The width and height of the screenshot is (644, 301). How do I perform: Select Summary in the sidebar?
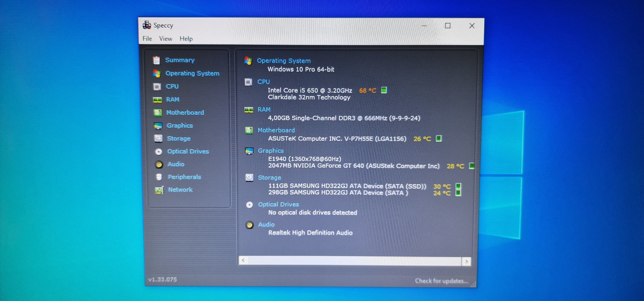[180, 60]
